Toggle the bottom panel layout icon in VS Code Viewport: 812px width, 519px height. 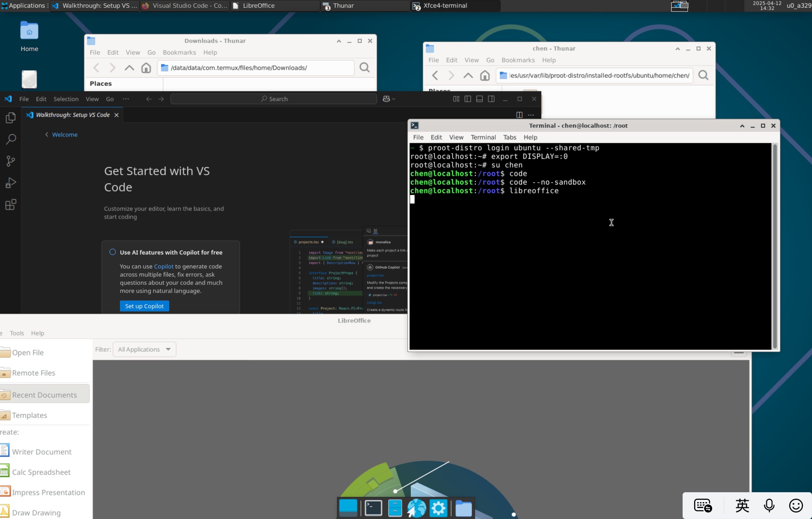coord(479,99)
